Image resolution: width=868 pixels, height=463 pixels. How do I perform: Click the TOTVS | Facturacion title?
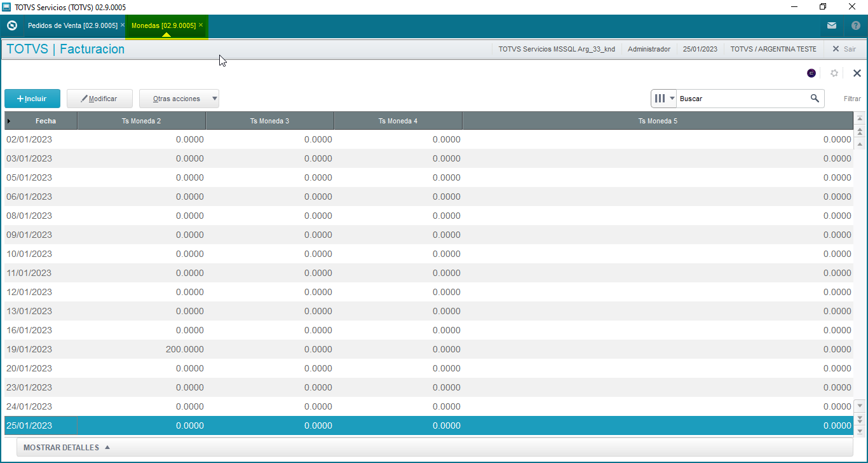pos(65,49)
